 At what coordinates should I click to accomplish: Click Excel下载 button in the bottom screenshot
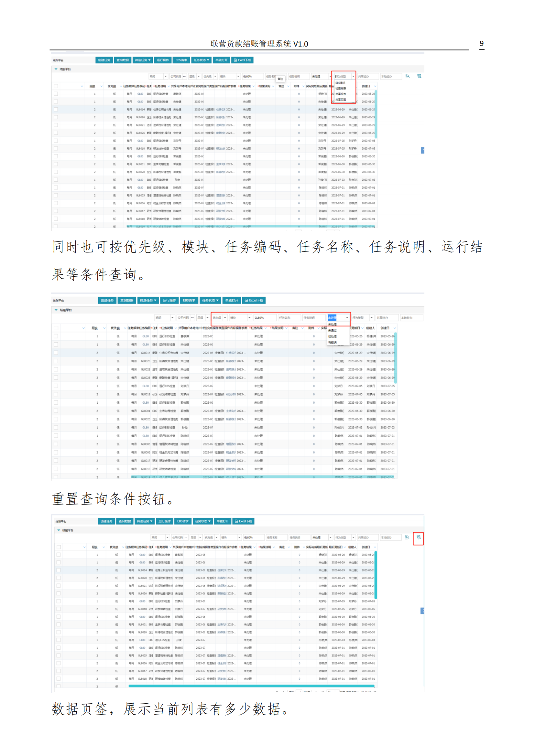point(244,521)
